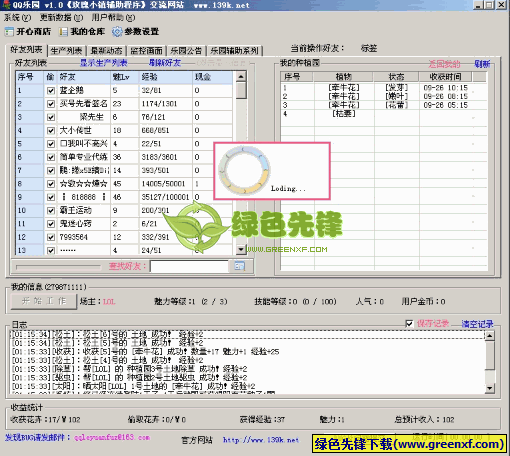Click garden 植物 column header
510x456 pixels.
click(343, 77)
